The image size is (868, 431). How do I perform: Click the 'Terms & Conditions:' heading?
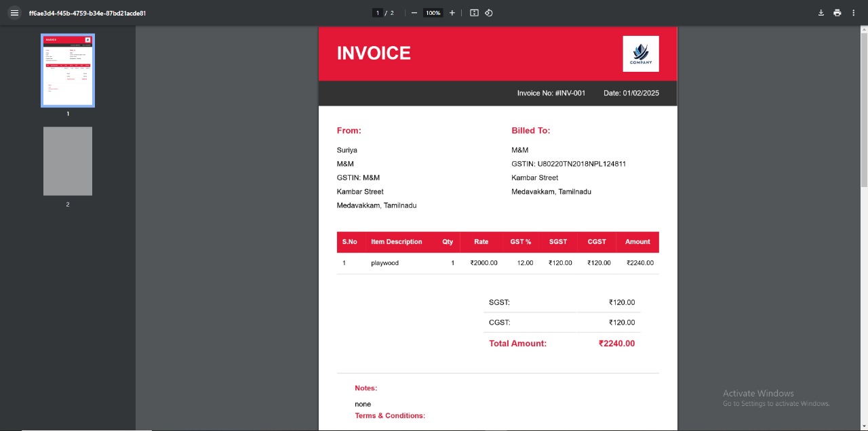click(390, 415)
